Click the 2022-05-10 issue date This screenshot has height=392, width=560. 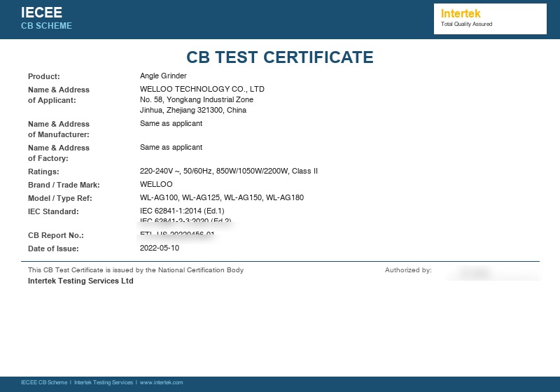tap(160, 248)
